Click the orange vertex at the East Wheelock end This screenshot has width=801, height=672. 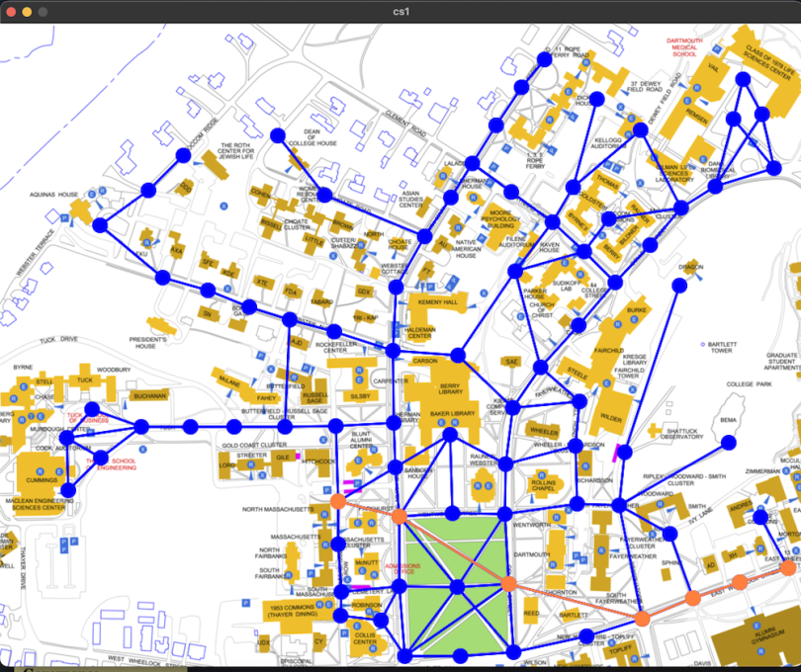point(788,567)
